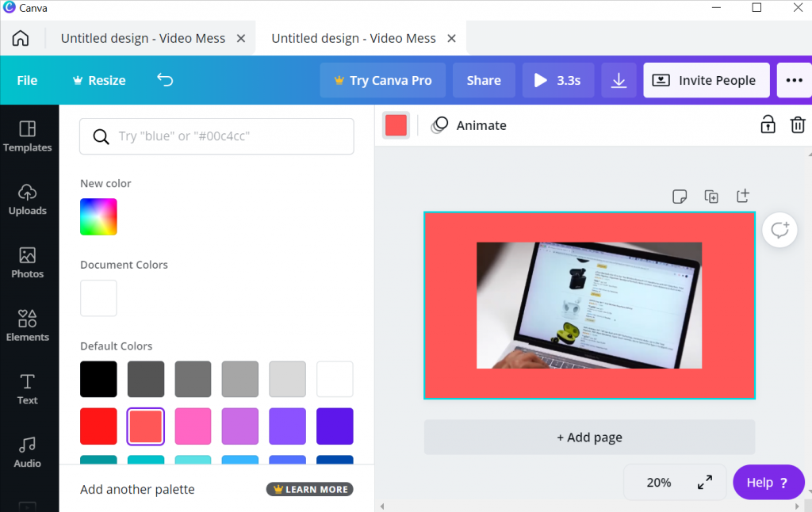Open the three-dots more options menu

pyautogui.click(x=794, y=80)
